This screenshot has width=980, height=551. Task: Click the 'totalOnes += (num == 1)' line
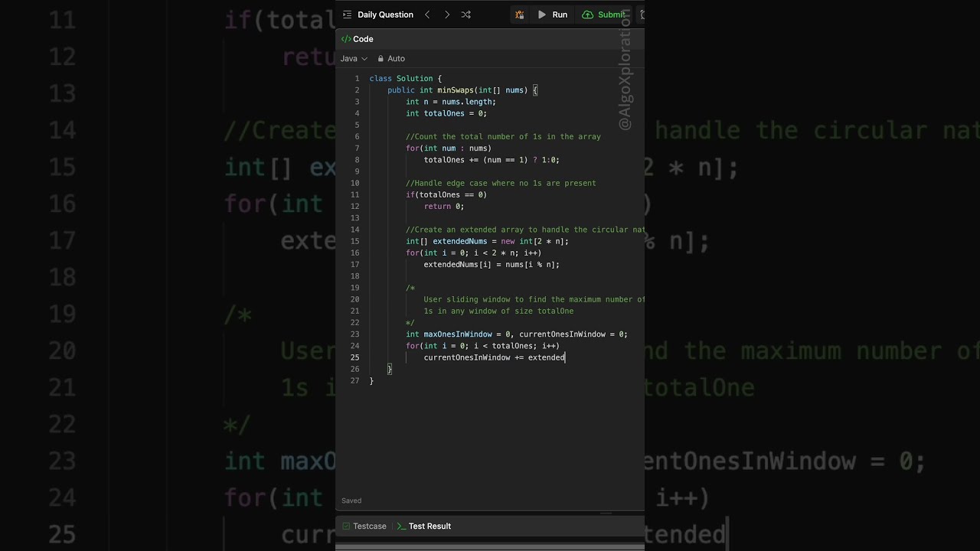tap(492, 160)
